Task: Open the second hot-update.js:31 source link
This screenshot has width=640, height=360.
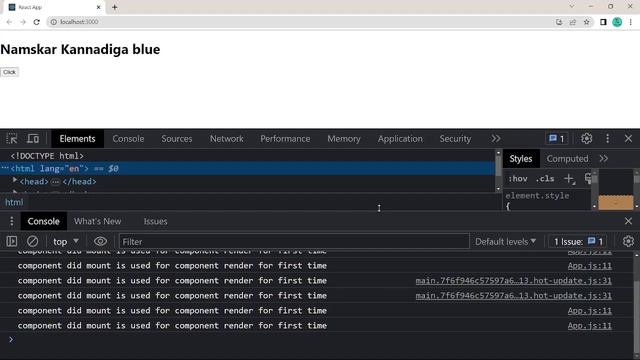Action: coord(513,296)
